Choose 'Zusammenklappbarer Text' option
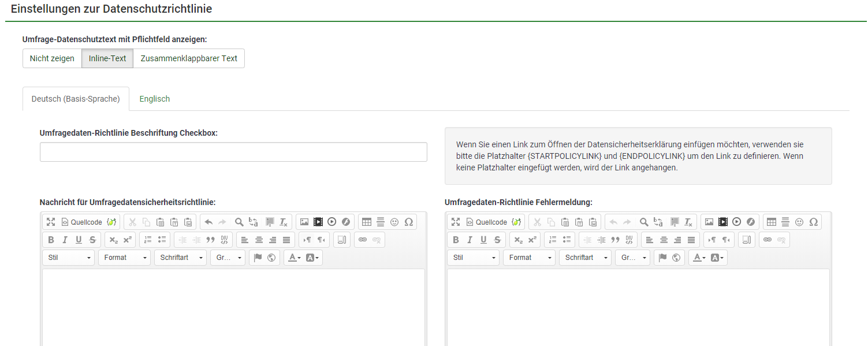This screenshot has height=346, width=868. [x=189, y=58]
